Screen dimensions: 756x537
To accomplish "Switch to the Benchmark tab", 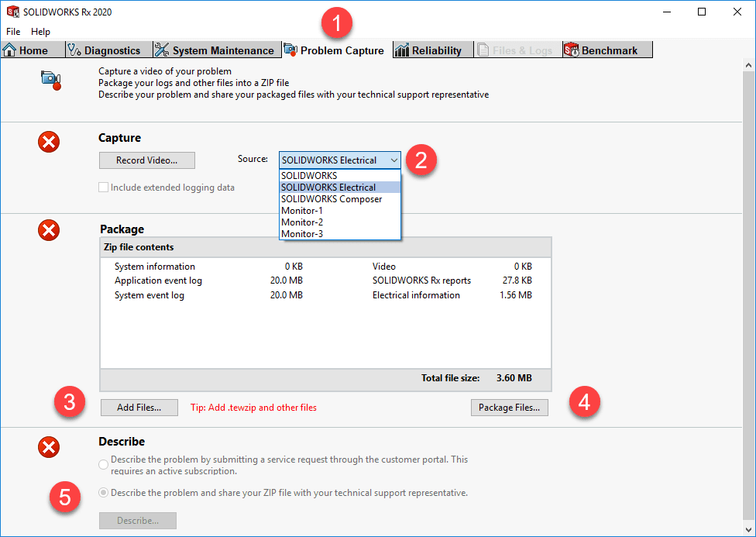I will click(x=607, y=50).
